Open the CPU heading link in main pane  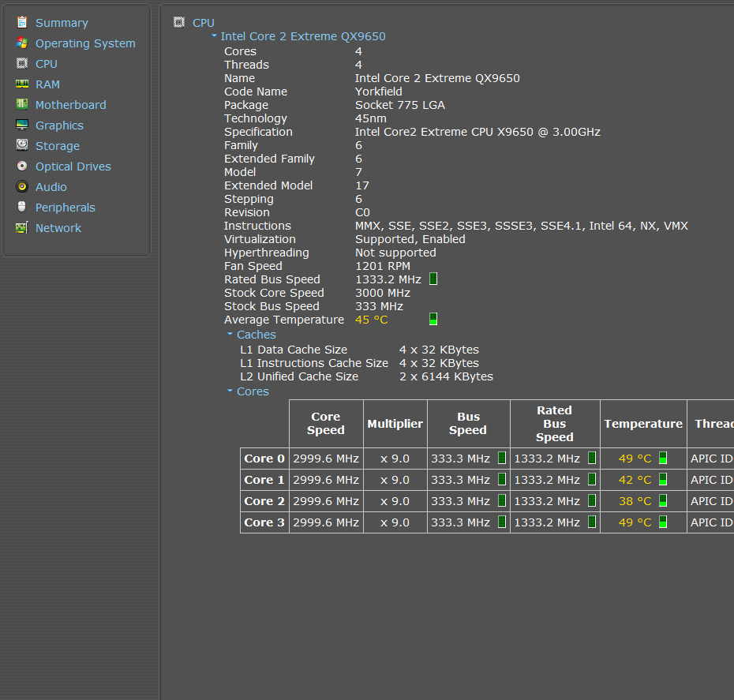click(204, 23)
